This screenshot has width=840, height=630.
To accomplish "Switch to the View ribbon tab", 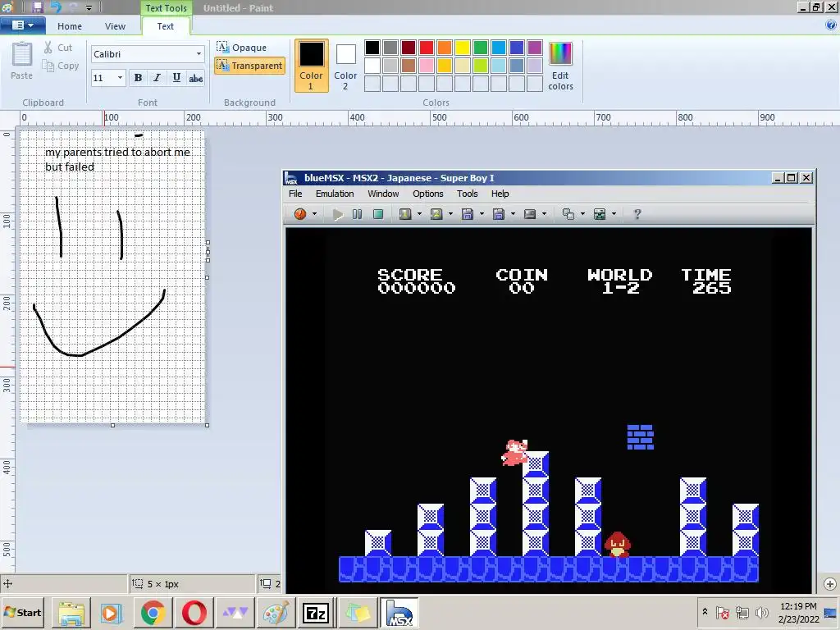I will [115, 26].
